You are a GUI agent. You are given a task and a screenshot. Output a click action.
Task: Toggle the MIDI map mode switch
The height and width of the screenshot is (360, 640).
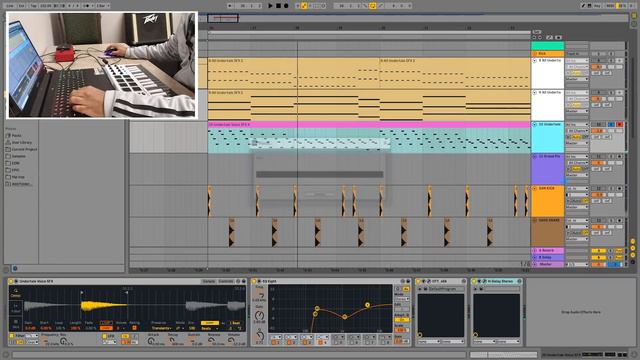pos(610,6)
